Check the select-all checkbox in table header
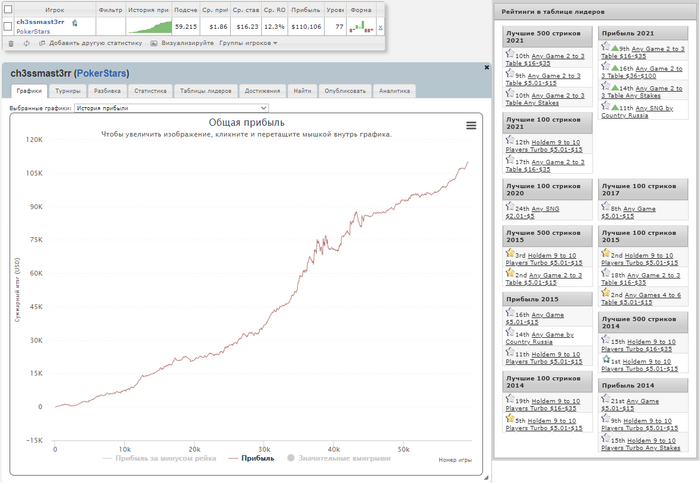The image size is (700, 484). [x=8, y=9]
